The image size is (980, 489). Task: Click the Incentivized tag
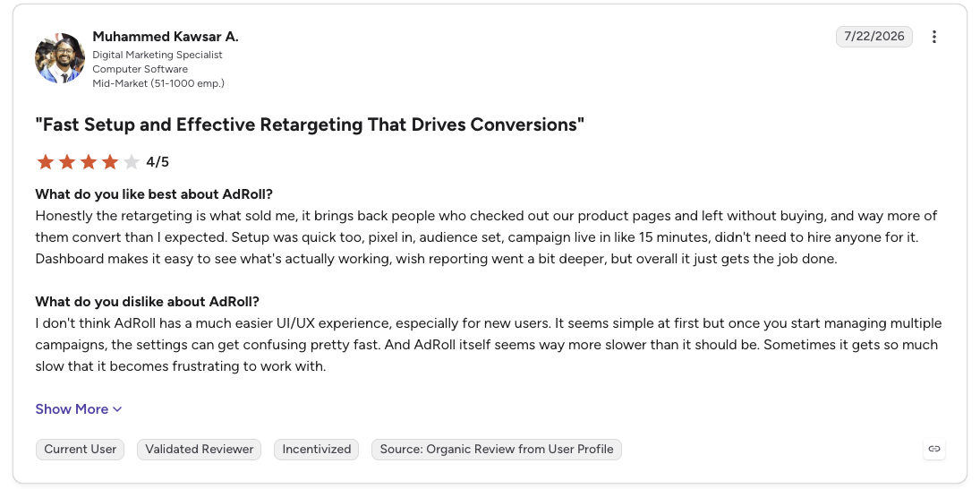[316, 449]
